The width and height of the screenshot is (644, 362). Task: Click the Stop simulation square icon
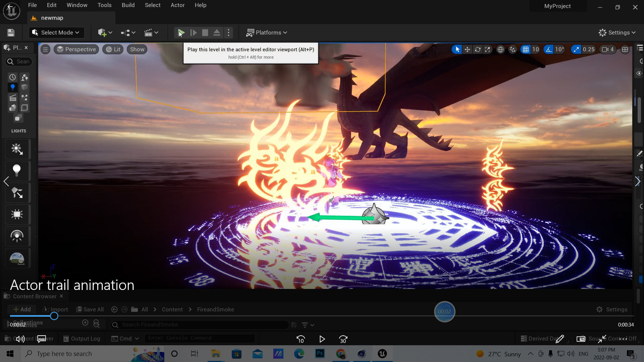click(x=205, y=33)
